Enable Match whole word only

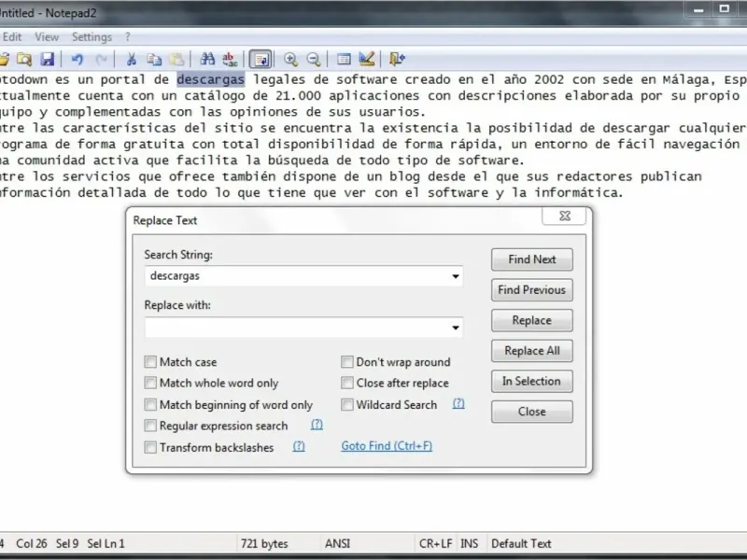pos(150,383)
